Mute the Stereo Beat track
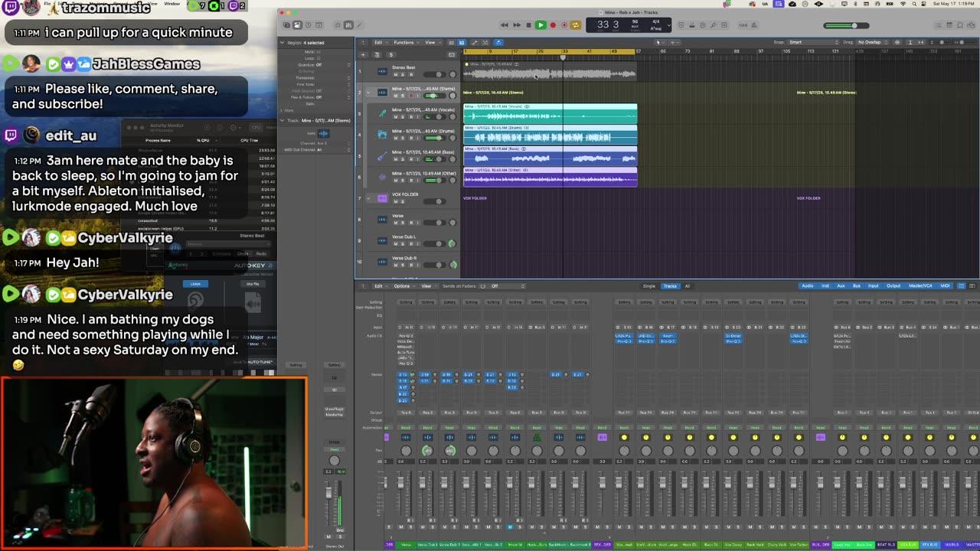 pyautogui.click(x=395, y=75)
